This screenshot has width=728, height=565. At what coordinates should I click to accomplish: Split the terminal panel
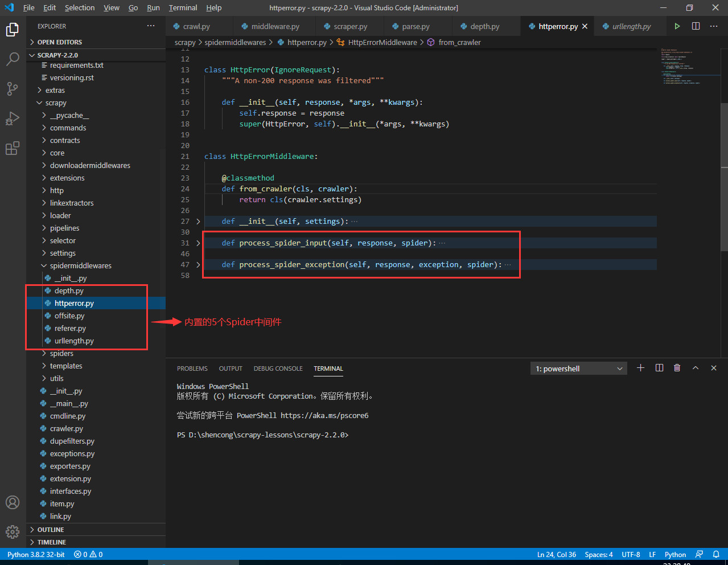coord(659,368)
